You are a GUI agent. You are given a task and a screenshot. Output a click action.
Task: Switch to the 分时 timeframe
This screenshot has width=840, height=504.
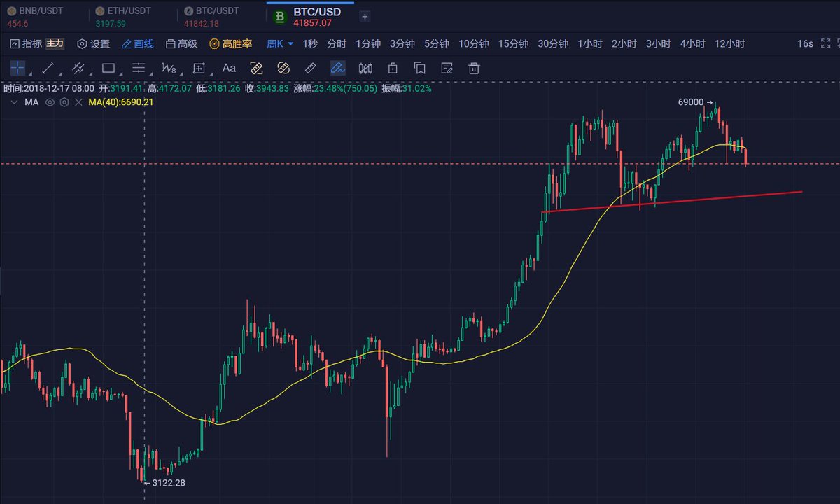tap(337, 43)
